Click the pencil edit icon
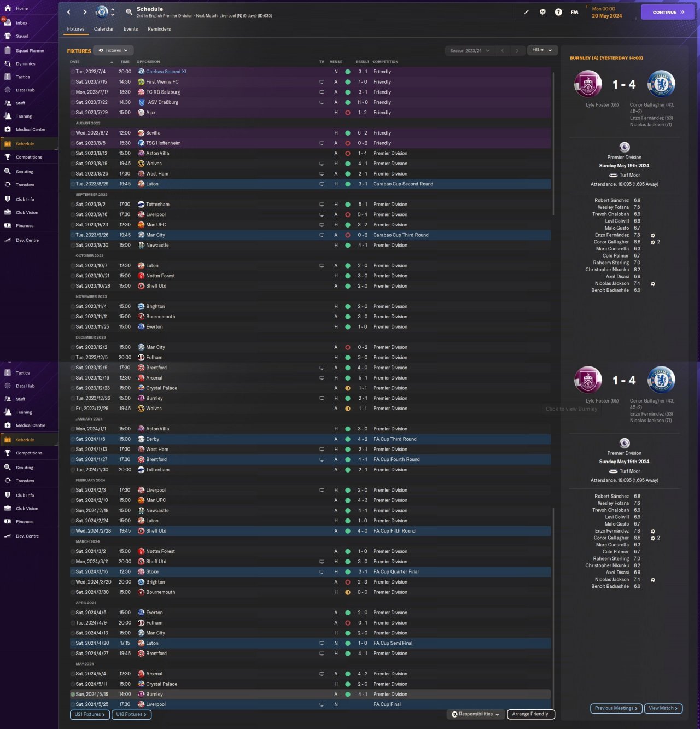 click(526, 12)
